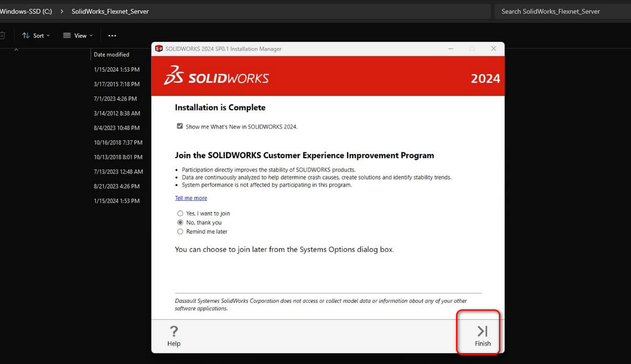
Task: Pick the 'Remind me later' option
Action: click(x=180, y=232)
